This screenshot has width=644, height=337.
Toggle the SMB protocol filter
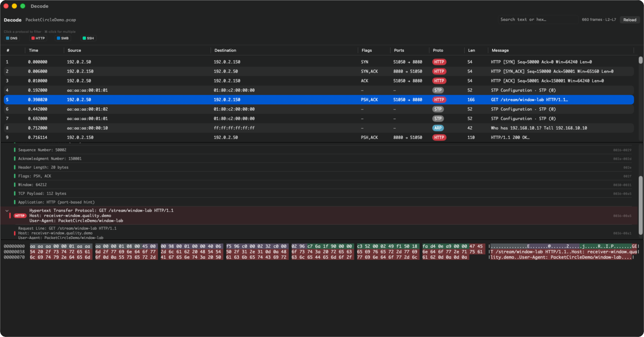point(63,38)
